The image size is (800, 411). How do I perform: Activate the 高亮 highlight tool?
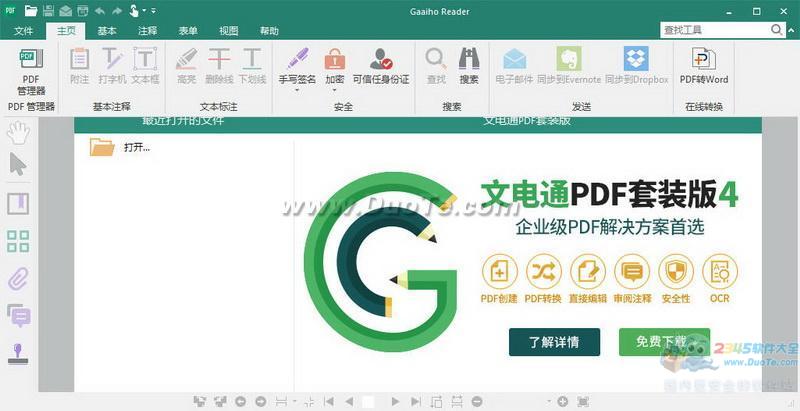tap(187, 66)
